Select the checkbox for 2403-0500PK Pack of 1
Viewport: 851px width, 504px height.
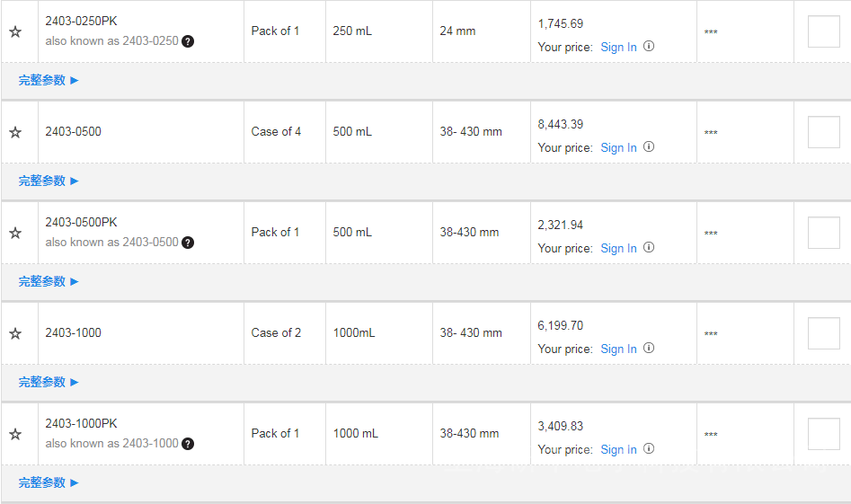coord(823,233)
